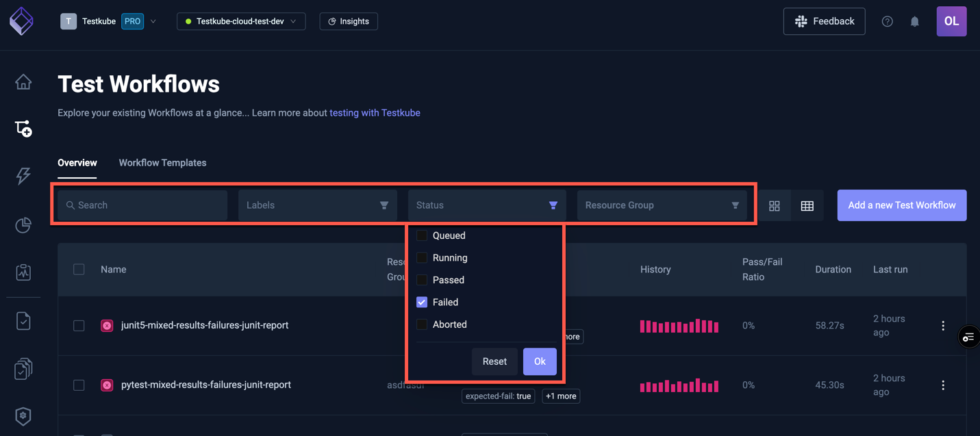Expand the Resource Group filter
980x436 pixels.
tap(662, 205)
